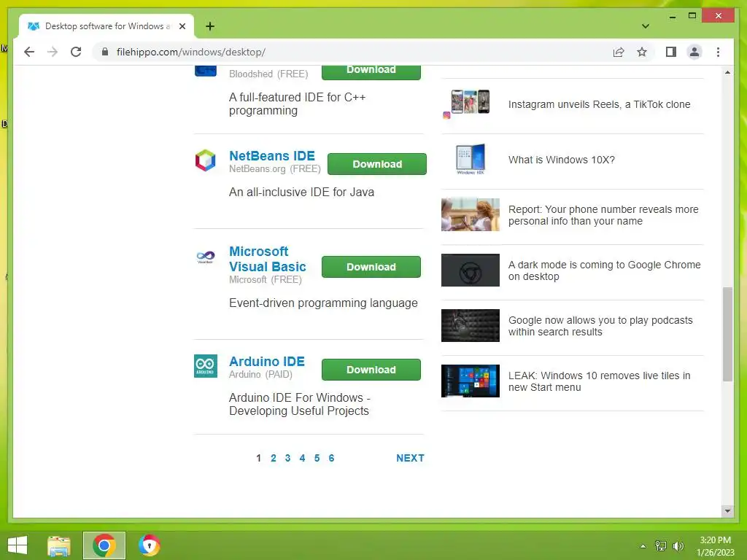The image size is (747, 560).
Task: Open a new browser tab
Action: pos(210,26)
